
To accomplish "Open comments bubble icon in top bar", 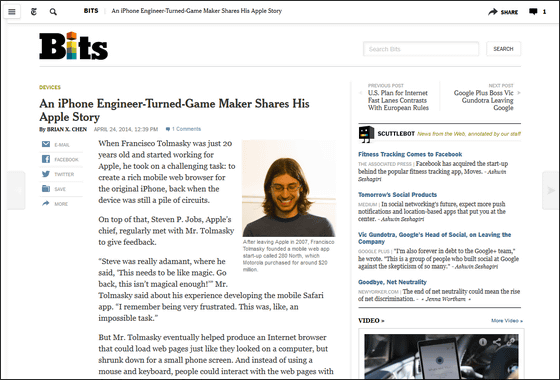I will point(533,12).
